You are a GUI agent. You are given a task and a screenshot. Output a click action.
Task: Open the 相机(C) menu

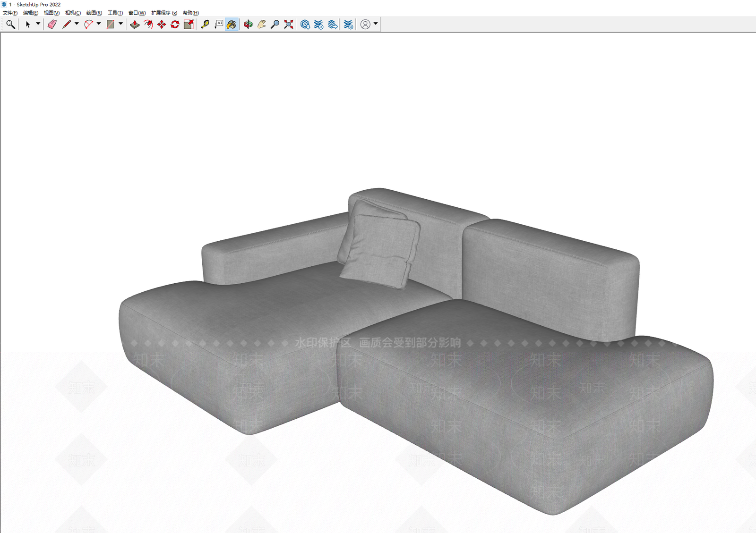click(73, 13)
